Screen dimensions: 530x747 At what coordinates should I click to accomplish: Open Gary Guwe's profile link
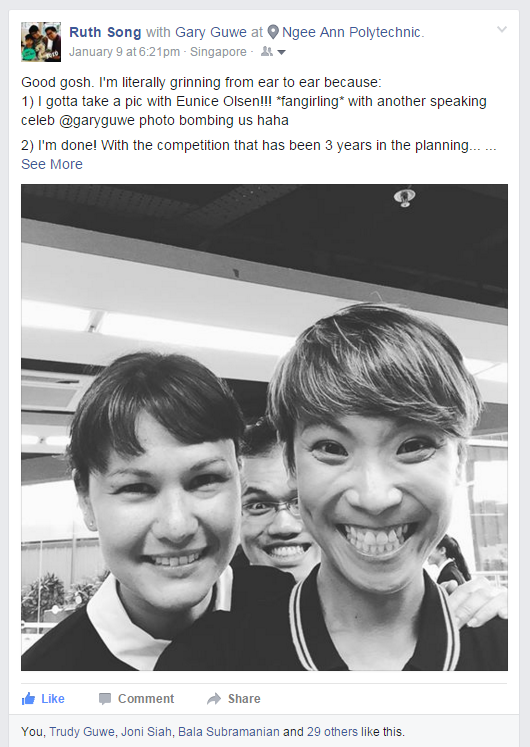point(211,32)
